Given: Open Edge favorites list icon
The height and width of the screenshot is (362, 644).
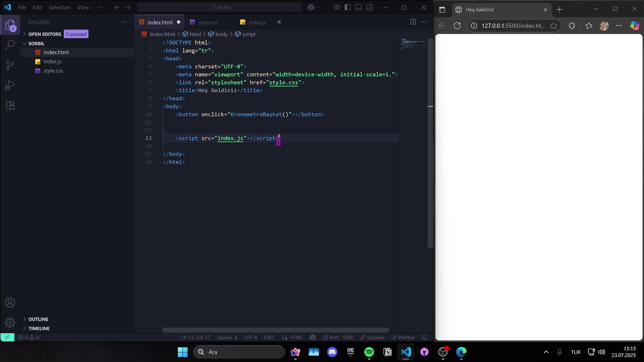Looking at the screenshot, I should pos(589,26).
